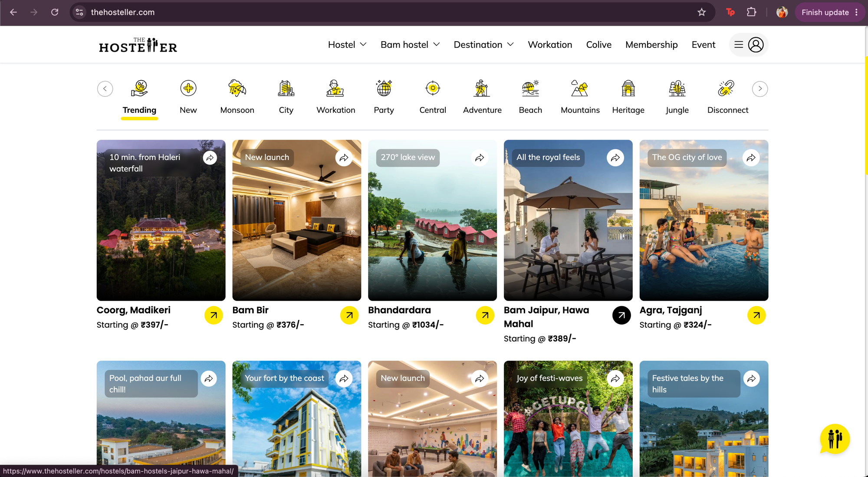
Task: Go back in browser history
Action: (x=13, y=12)
